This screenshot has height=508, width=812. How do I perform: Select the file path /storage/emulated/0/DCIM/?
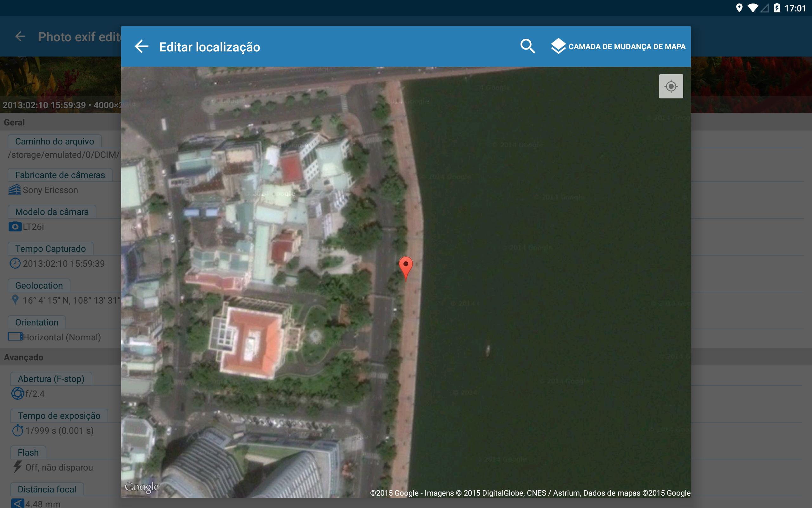(64, 155)
